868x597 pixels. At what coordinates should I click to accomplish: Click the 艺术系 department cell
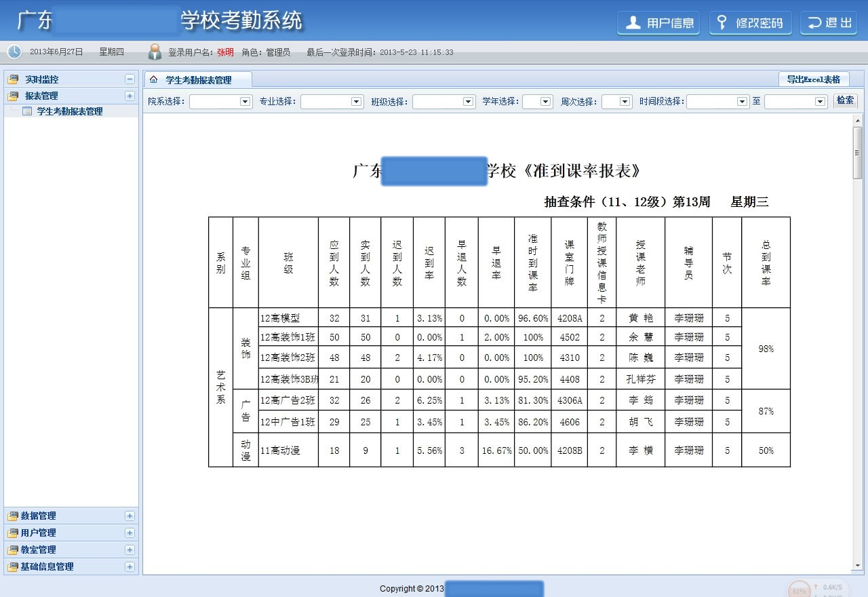(x=221, y=387)
